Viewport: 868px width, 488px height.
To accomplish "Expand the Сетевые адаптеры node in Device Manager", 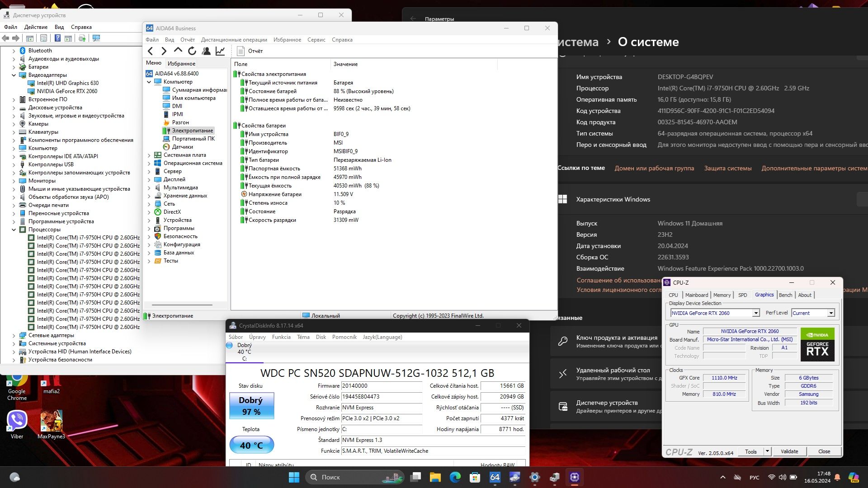I will pyautogui.click(x=14, y=335).
